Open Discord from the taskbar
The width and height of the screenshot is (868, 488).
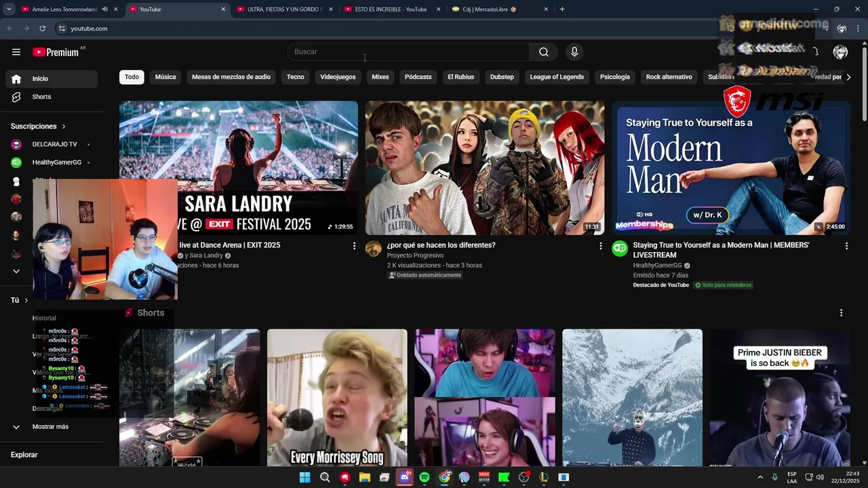coord(405,477)
